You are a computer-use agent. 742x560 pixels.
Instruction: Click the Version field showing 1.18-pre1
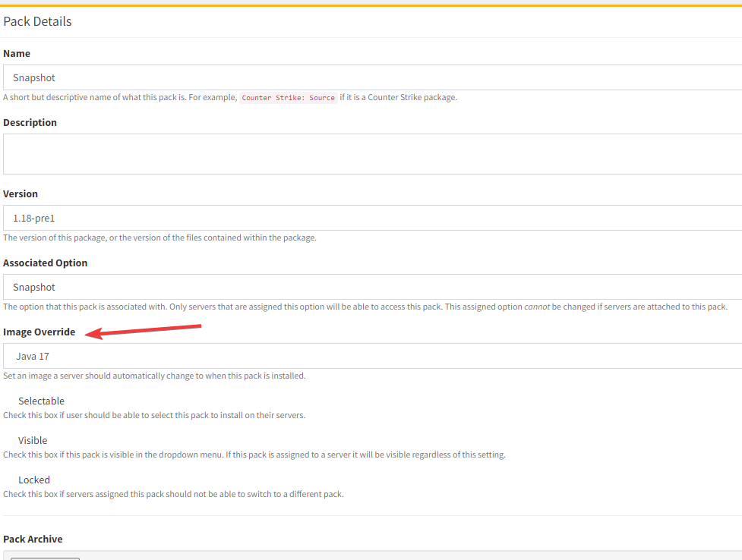coord(372,218)
